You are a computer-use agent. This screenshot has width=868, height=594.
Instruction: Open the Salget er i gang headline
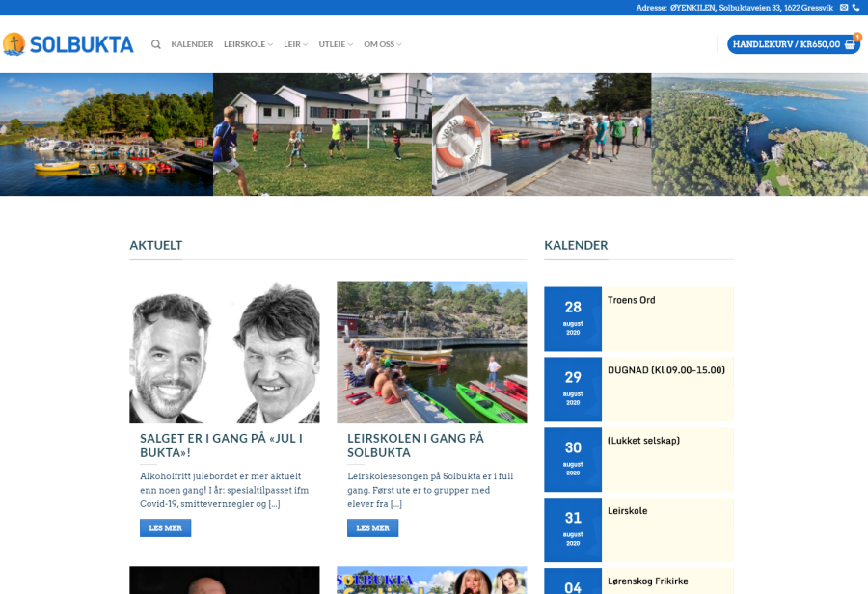click(x=222, y=445)
